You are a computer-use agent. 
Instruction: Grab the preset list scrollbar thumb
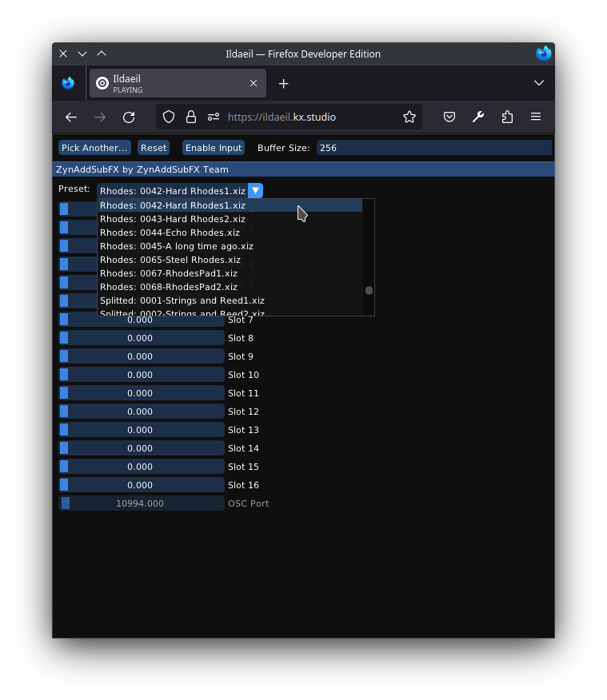point(369,291)
